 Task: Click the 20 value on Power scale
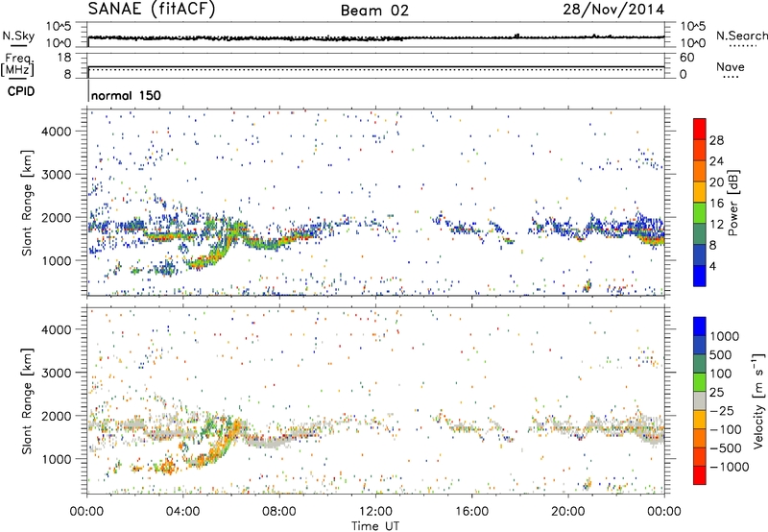pyautogui.click(x=716, y=182)
